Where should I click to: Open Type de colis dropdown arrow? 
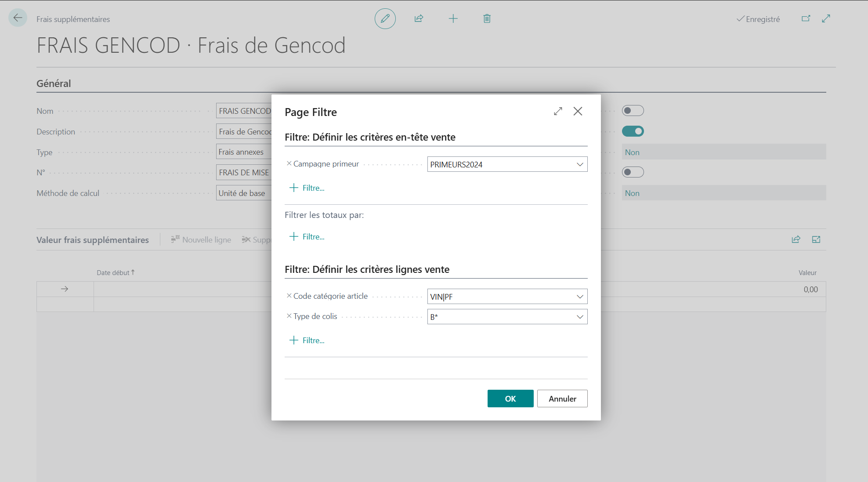click(x=580, y=317)
